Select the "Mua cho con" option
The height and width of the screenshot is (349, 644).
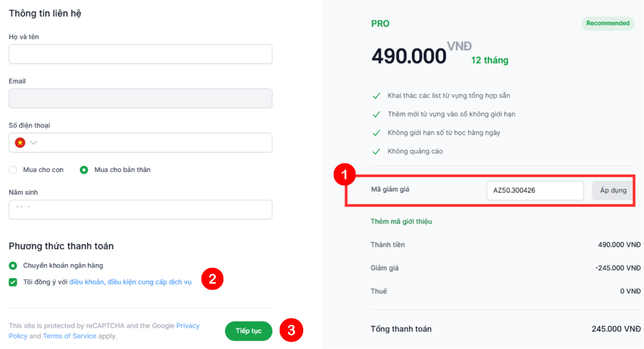coord(13,170)
